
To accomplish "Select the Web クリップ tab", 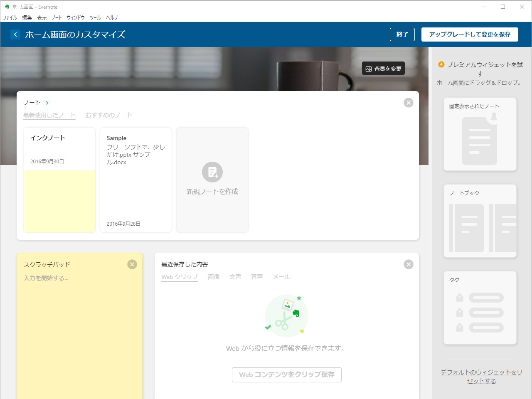I will click(180, 277).
